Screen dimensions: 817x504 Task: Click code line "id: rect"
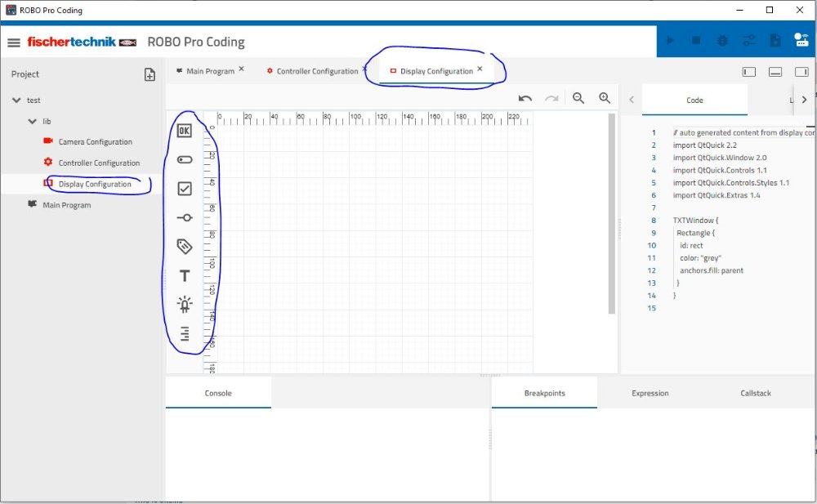click(691, 246)
